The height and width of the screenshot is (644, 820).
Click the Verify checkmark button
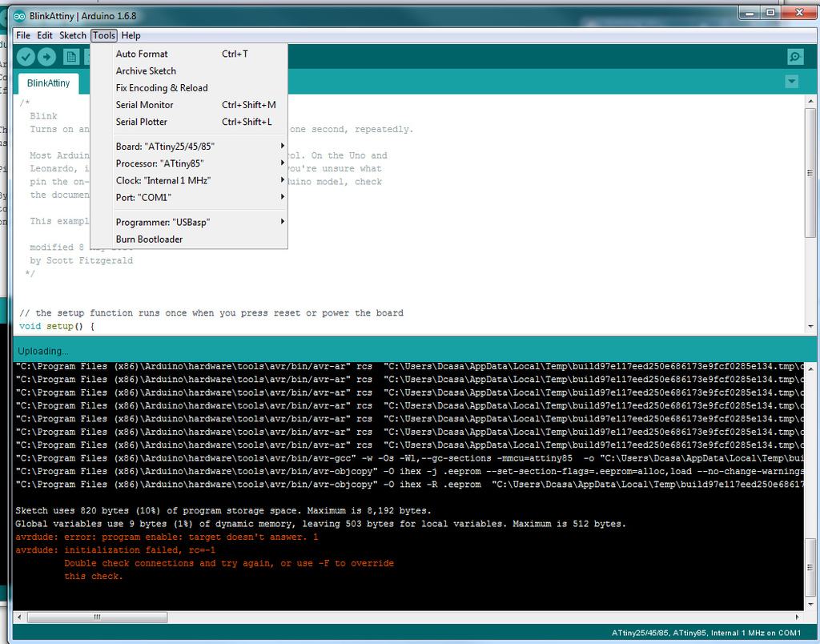[x=26, y=56]
